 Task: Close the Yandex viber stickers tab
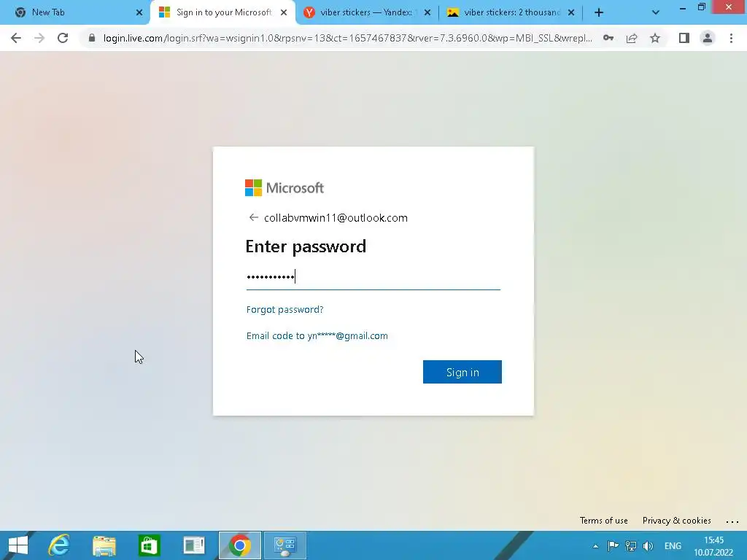(427, 13)
